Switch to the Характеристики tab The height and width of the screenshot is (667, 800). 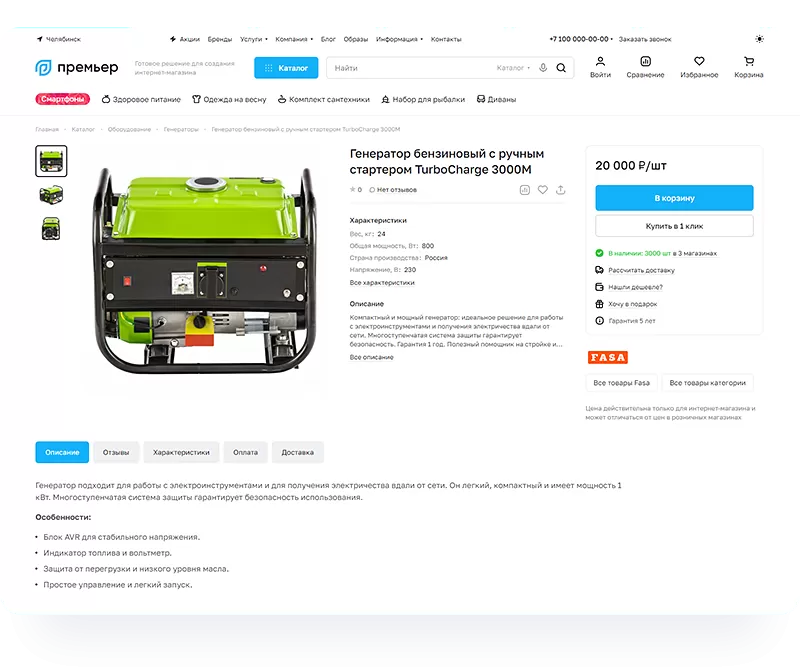181,452
